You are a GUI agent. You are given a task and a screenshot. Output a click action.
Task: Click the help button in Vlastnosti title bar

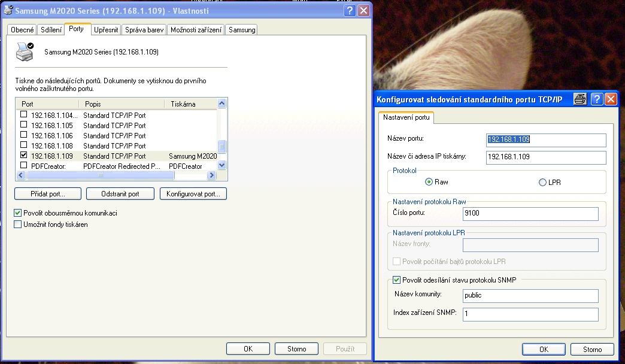click(x=350, y=10)
